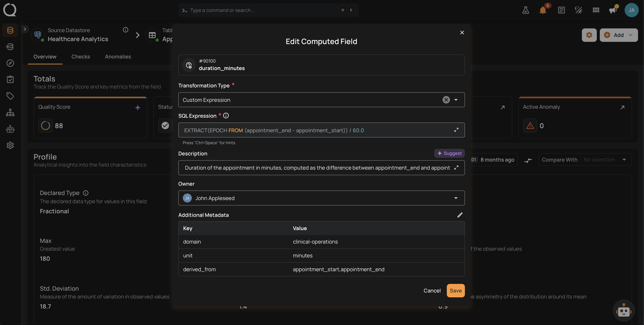Open the JA user avatar menu

(x=632, y=10)
